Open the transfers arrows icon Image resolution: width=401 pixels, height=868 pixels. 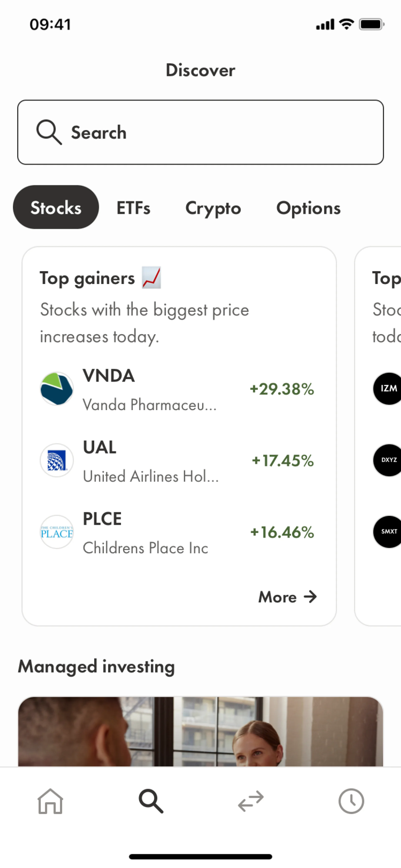tap(251, 801)
